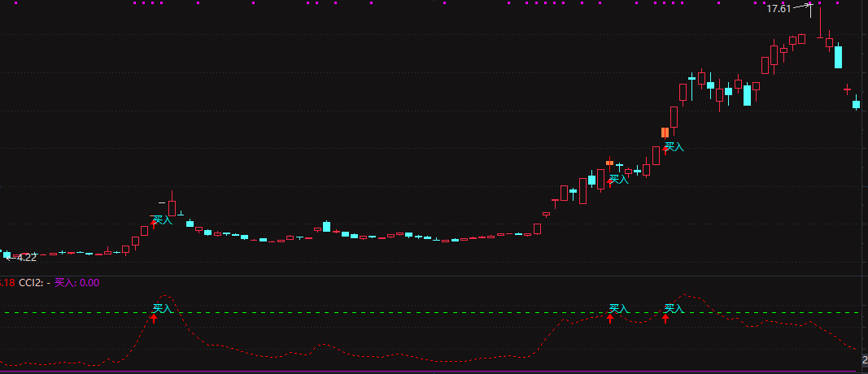Click red arrow under middle CCI 买入
Image resolution: width=868 pixels, height=374 pixels.
(610, 318)
